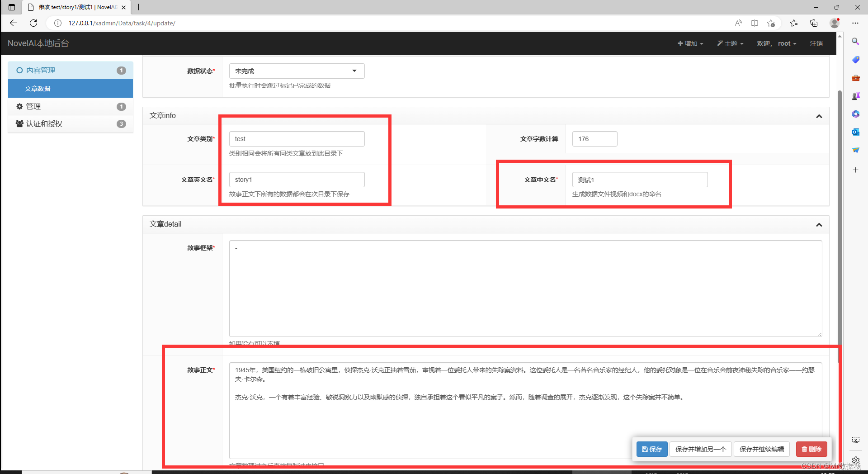
Task: Toggle split screen view
Action: click(x=755, y=23)
